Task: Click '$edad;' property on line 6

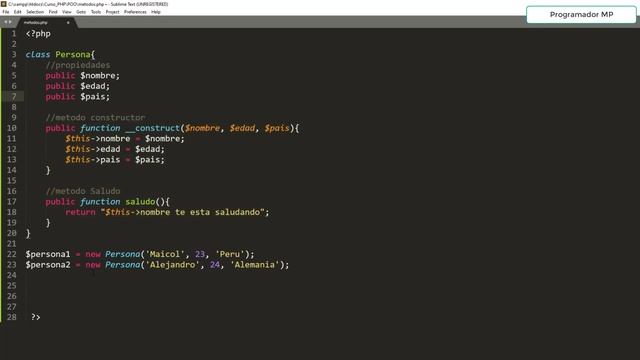Action: tap(95, 86)
